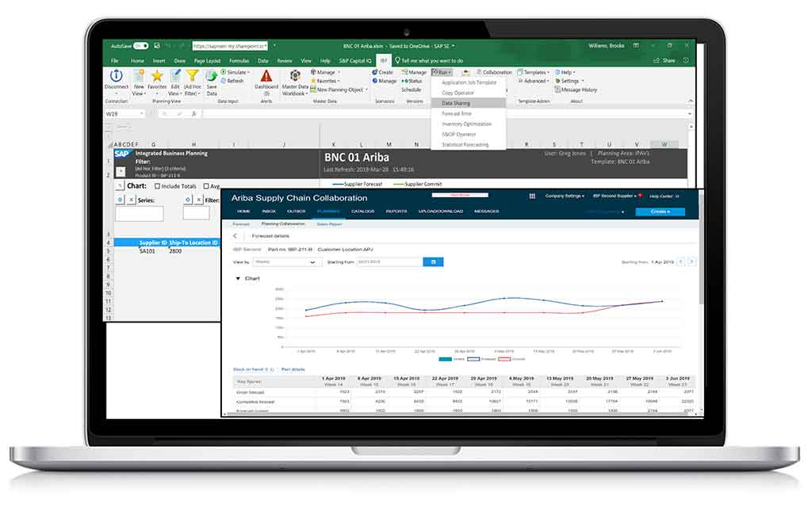Open the New Planning Object dropdown
This screenshot has height=515, width=812.
tap(339, 90)
